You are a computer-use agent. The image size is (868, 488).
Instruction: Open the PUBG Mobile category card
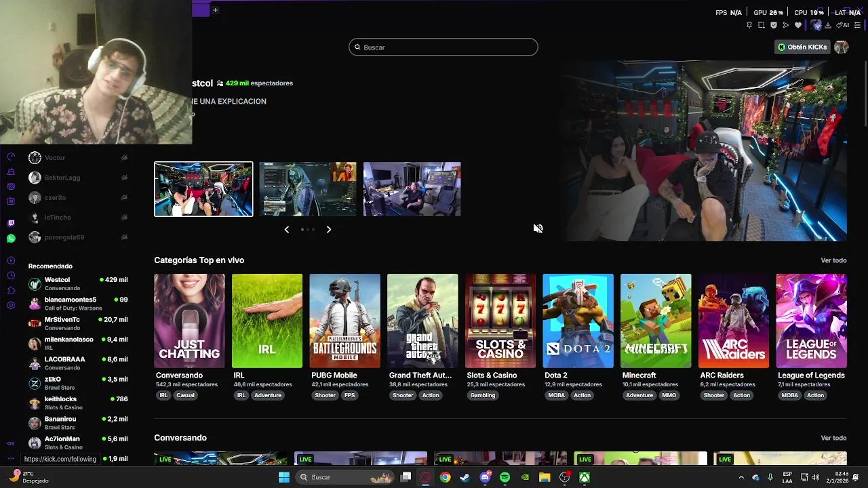[344, 321]
